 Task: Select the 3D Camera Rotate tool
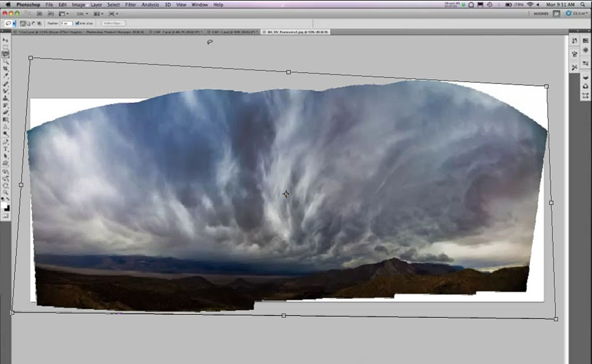tap(5, 178)
